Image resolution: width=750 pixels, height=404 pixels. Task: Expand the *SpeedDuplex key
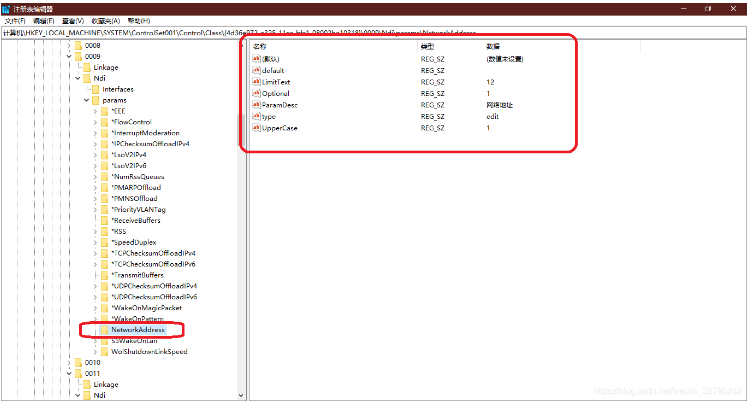click(95, 242)
